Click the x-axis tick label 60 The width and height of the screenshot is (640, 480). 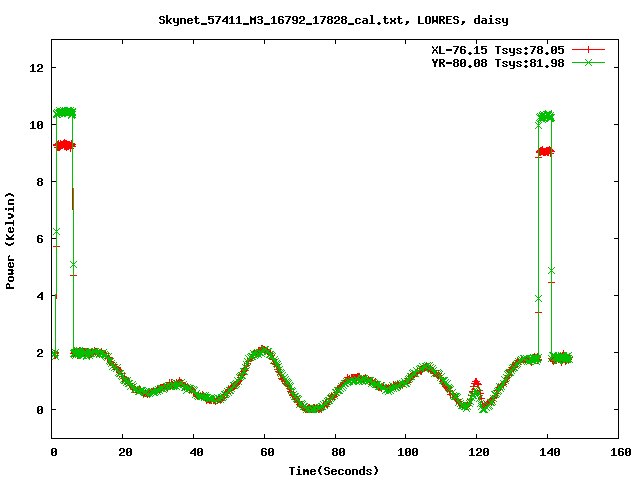265,453
